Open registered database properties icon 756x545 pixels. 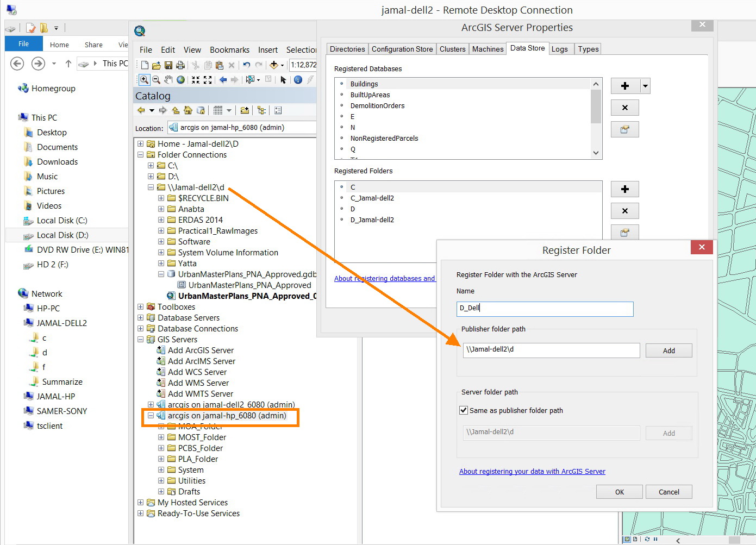point(625,129)
